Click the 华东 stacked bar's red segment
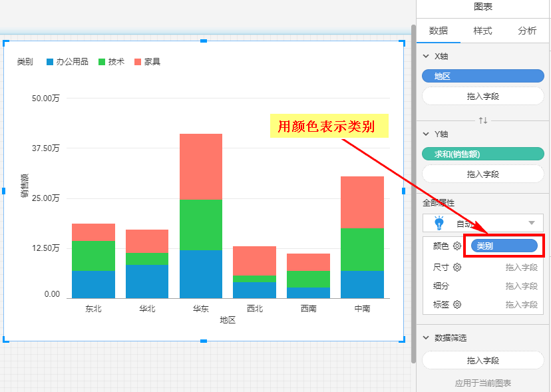 (x=200, y=166)
